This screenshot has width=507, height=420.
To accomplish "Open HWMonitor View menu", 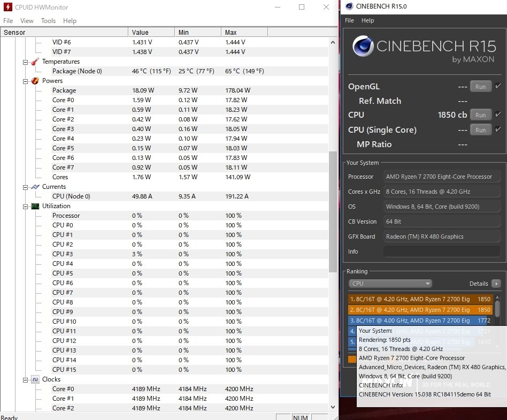I will [x=27, y=21].
